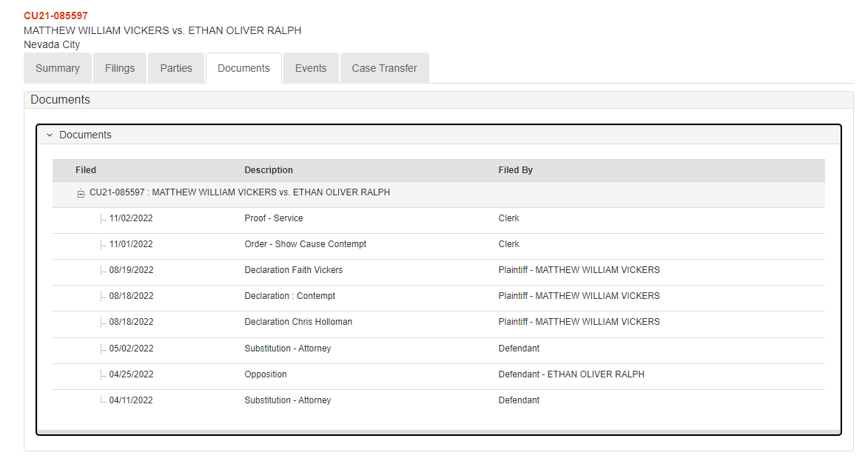Open the 05/02/2022 Substitution - Attorney entry
The height and width of the screenshot is (461, 868).
288,349
